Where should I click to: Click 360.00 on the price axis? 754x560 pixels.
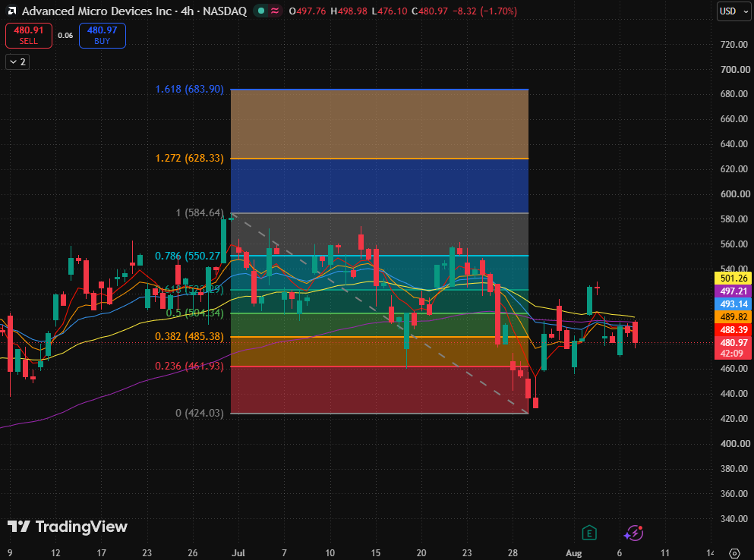(734, 494)
